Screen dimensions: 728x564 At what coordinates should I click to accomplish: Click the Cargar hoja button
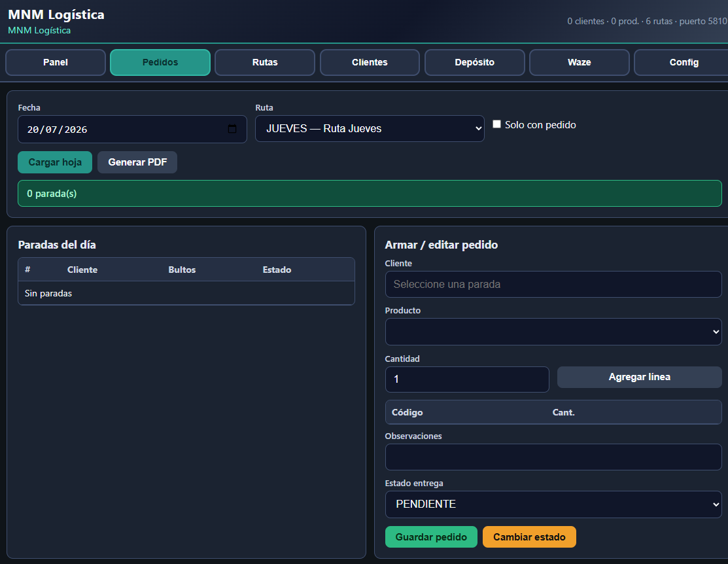[x=55, y=162]
